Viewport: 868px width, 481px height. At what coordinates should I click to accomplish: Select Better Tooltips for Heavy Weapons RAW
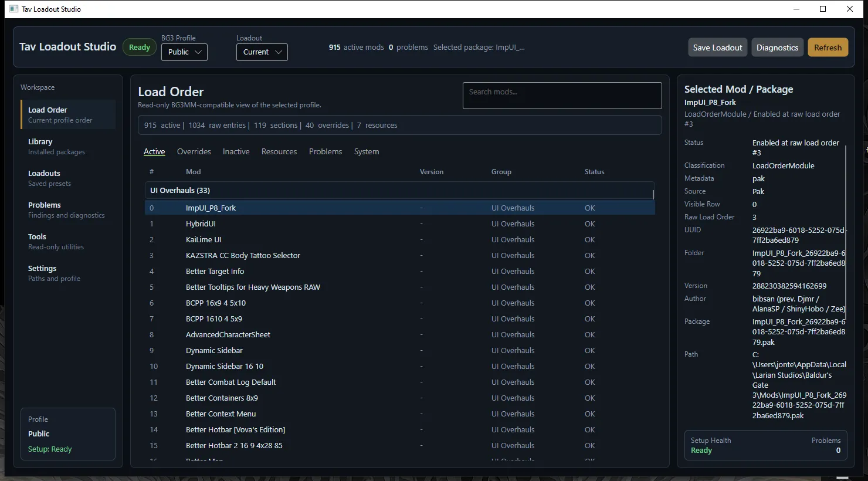(399, 287)
